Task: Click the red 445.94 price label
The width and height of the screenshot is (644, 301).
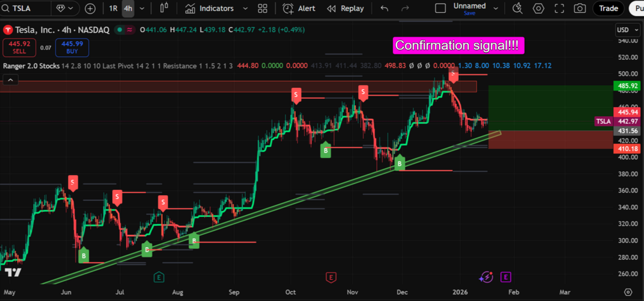Action: 627,112
